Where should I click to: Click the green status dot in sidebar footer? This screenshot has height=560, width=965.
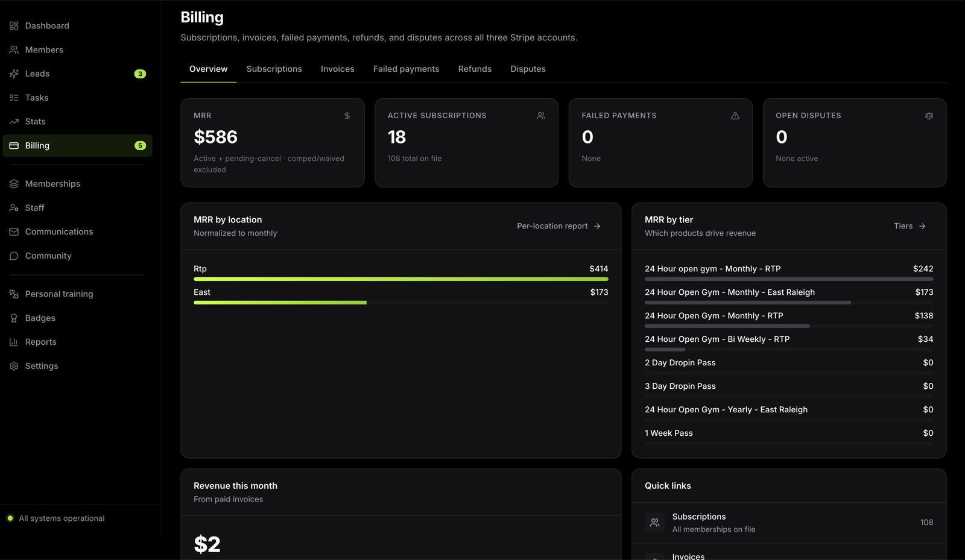pos(10,518)
